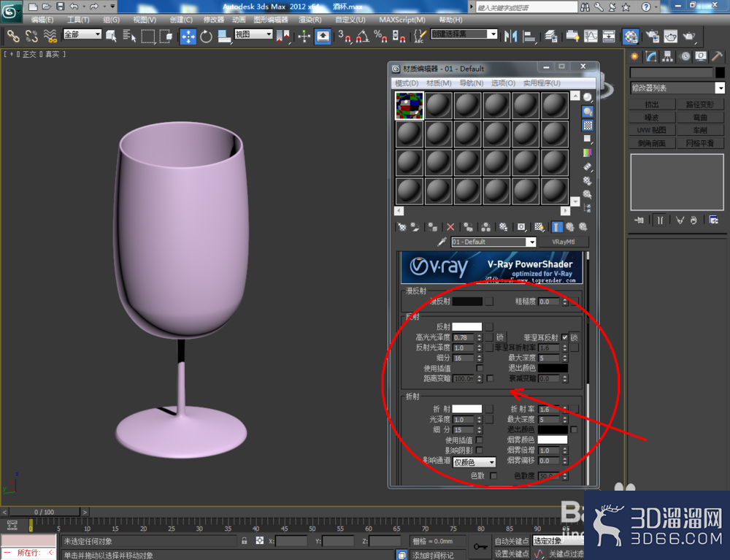Open the 编辑(E) menu

point(42,20)
